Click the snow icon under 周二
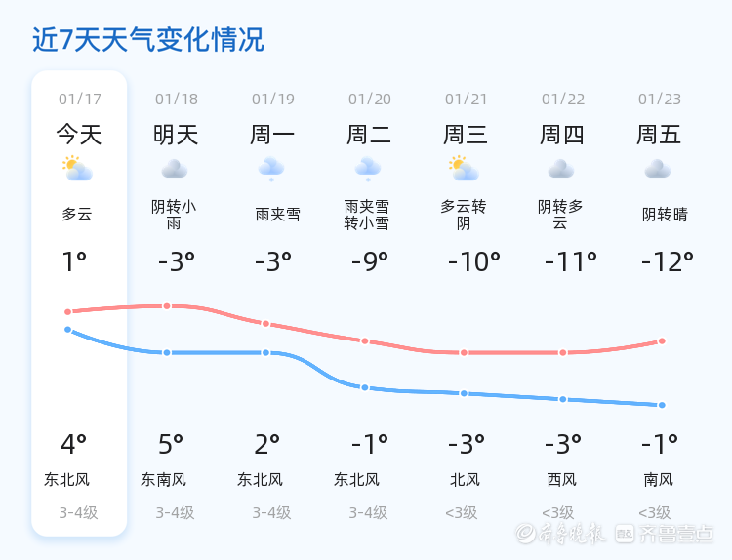The width and height of the screenshot is (732, 560). pos(368,170)
